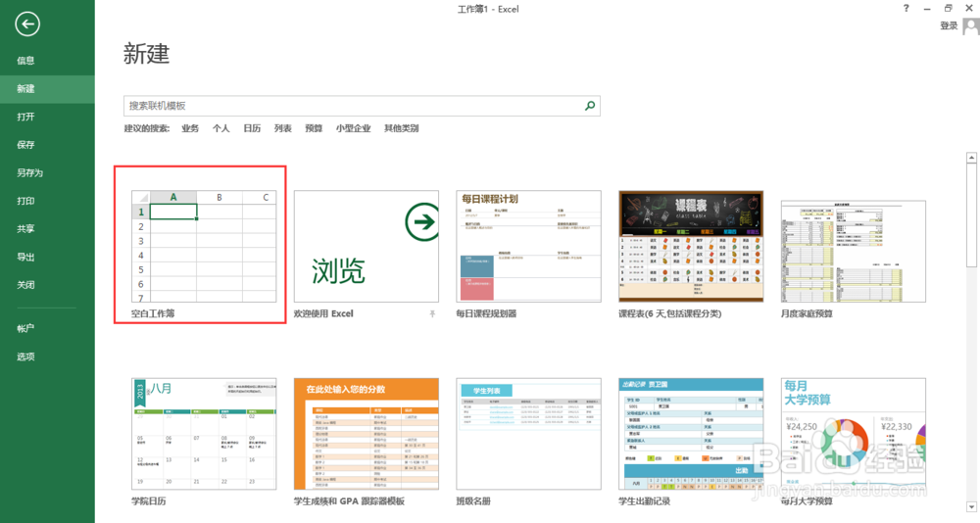980x523 pixels.
Task: Pin the 欢迎使用 Excel template
Action: tap(432, 313)
